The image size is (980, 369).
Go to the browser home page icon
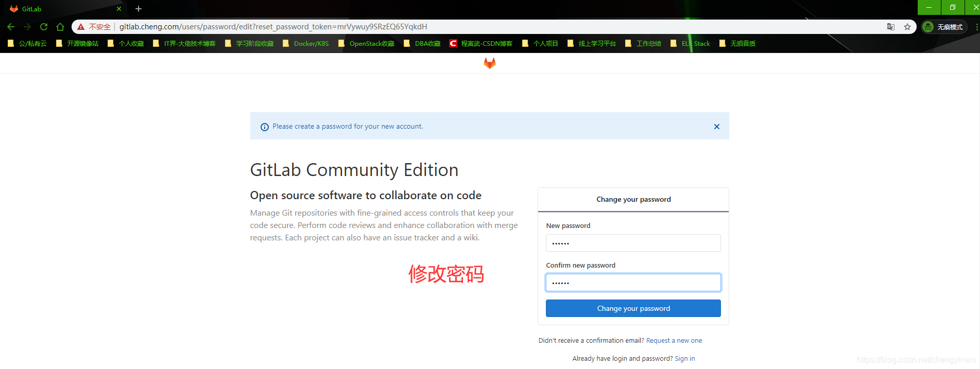(x=60, y=27)
